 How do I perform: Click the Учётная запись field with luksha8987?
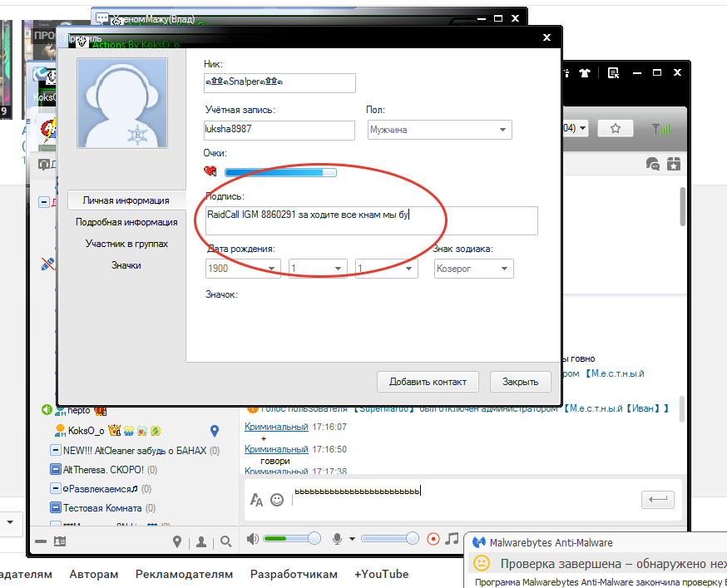pyautogui.click(x=279, y=130)
